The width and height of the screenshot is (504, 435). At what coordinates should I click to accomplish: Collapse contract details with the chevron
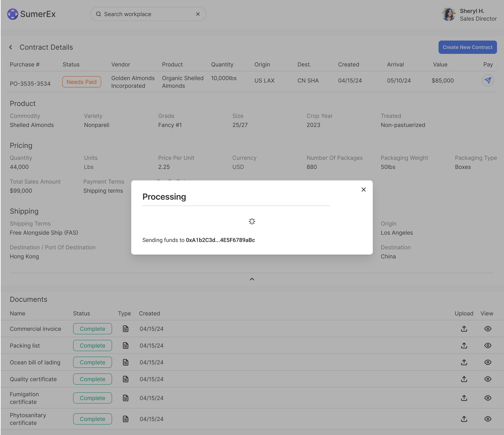pyautogui.click(x=252, y=279)
